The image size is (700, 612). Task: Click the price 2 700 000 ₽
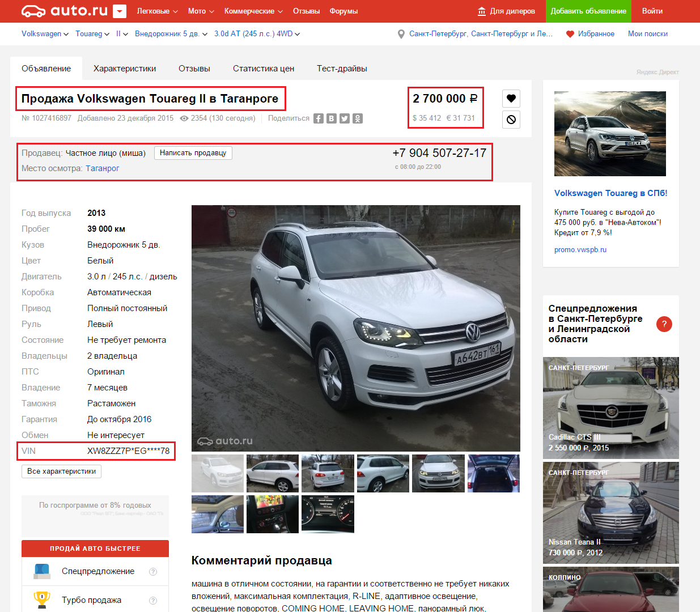click(x=445, y=99)
